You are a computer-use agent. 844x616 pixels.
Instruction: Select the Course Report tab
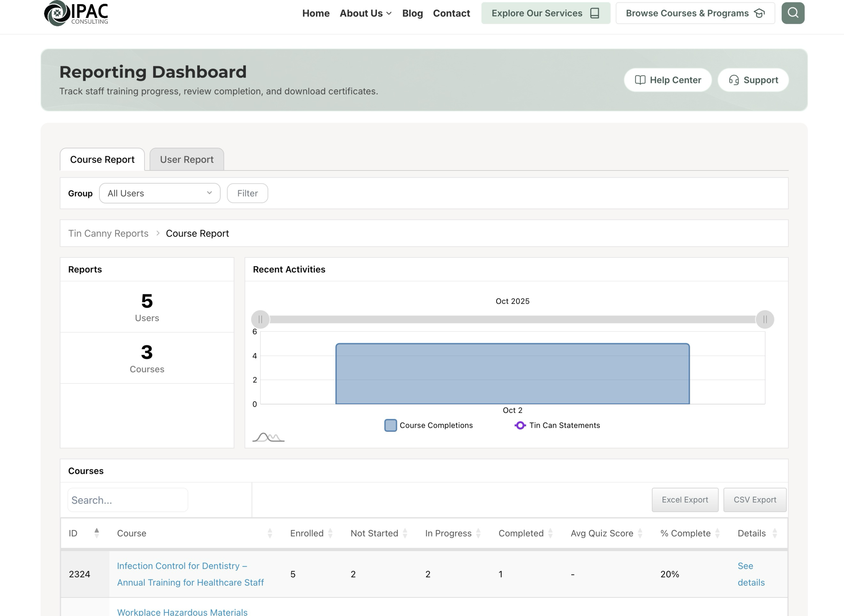tap(102, 160)
